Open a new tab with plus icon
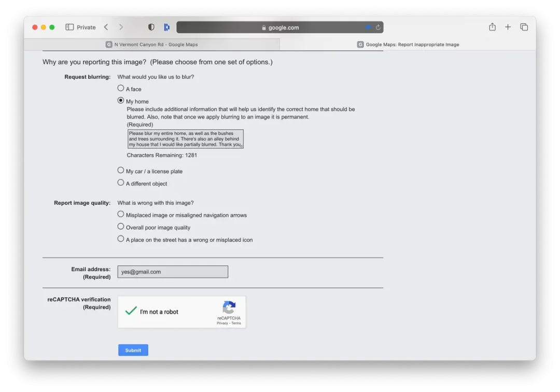Image resolution: width=560 pixels, height=392 pixels. (x=508, y=27)
